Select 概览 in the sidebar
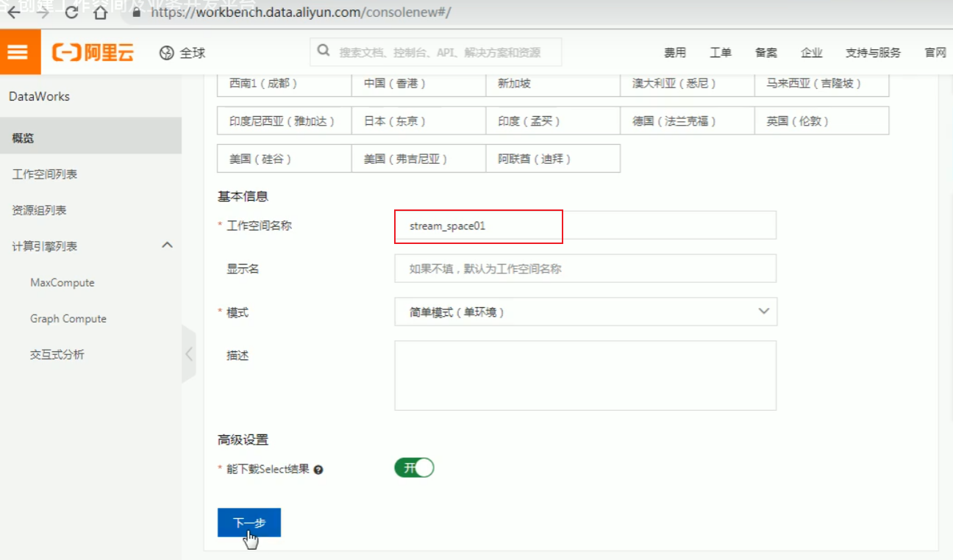The width and height of the screenshot is (953, 560). [x=90, y=137]
